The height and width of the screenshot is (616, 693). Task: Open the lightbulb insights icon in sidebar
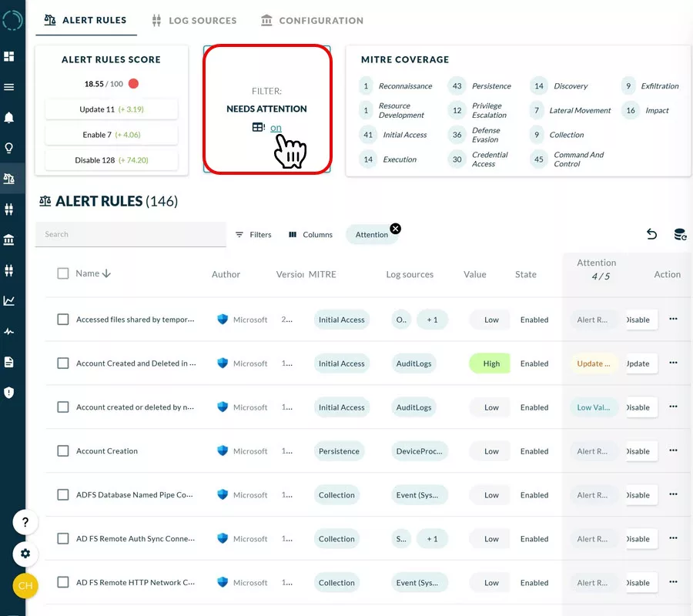pyautogui.click(x=8, y=148)
